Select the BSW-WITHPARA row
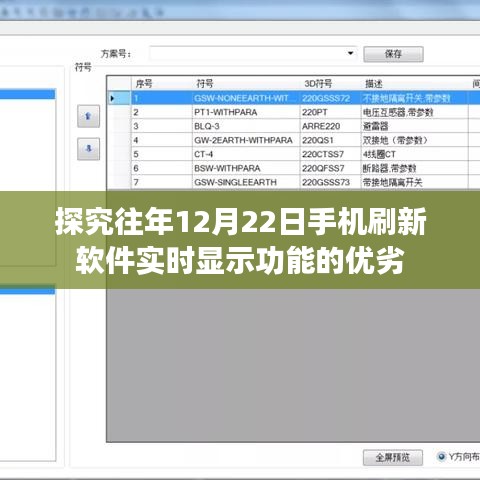This screenshot has height=480, width=480. click(293, 168)
